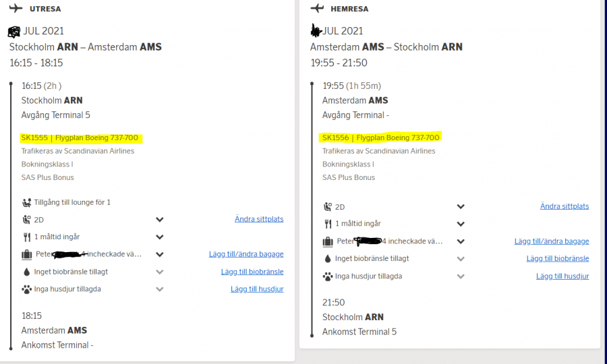Open 'Ändra sittplats' link for Utresa
607x364 pixels.
tap(259, 219)
